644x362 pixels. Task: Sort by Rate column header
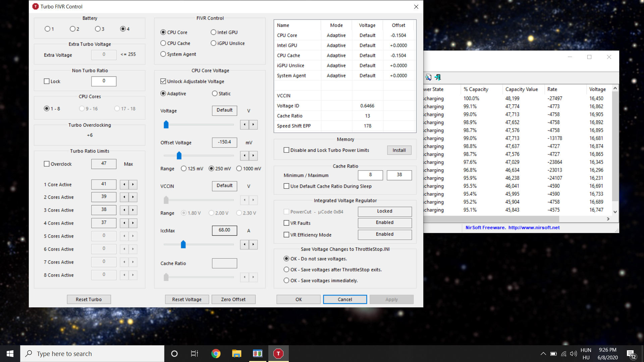pos(566,89)
